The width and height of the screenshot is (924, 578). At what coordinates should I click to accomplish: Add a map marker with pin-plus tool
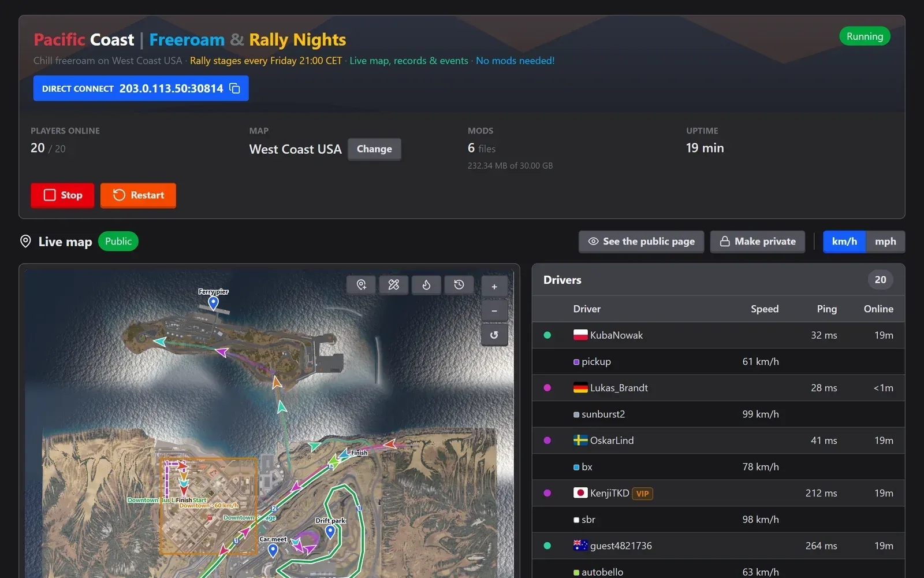pos(362,285)
